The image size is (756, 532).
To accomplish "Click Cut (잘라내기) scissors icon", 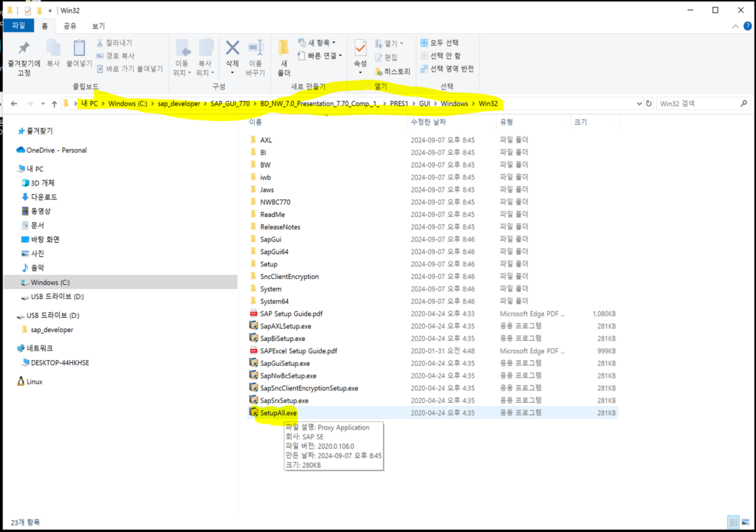I will pos(100,43).
